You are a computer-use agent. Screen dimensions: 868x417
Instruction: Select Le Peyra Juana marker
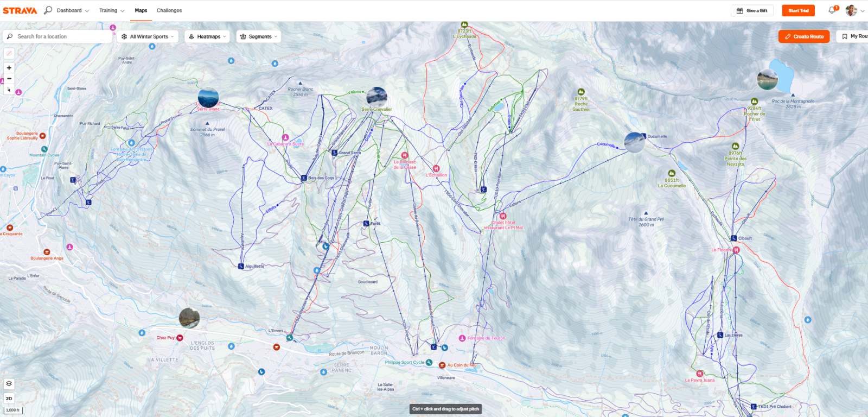click(700, 374)
